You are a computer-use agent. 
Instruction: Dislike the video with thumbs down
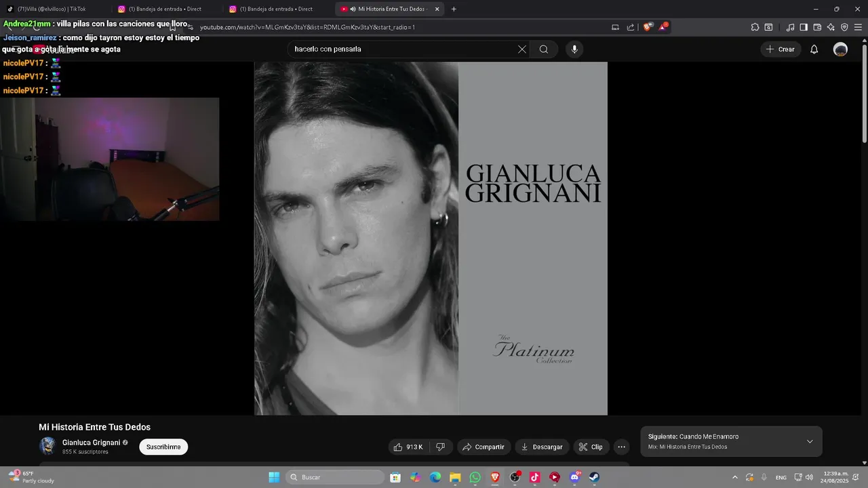tap(441, 447)
